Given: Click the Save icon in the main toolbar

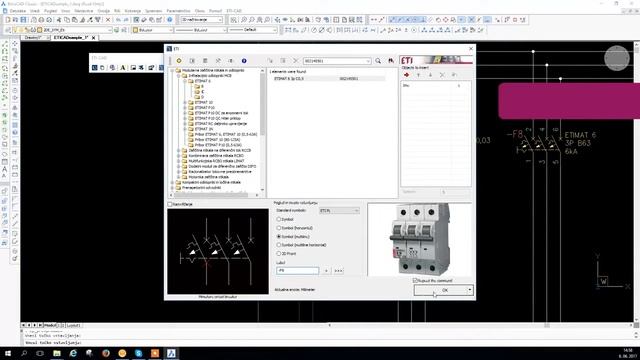Looking at the screenshot, I should pyautogui.click(x=23, y=20).
